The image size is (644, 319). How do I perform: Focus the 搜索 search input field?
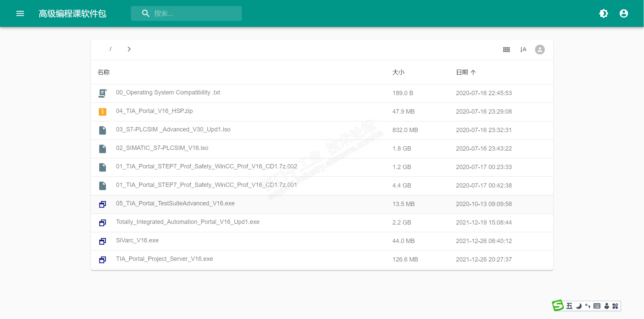186,13
